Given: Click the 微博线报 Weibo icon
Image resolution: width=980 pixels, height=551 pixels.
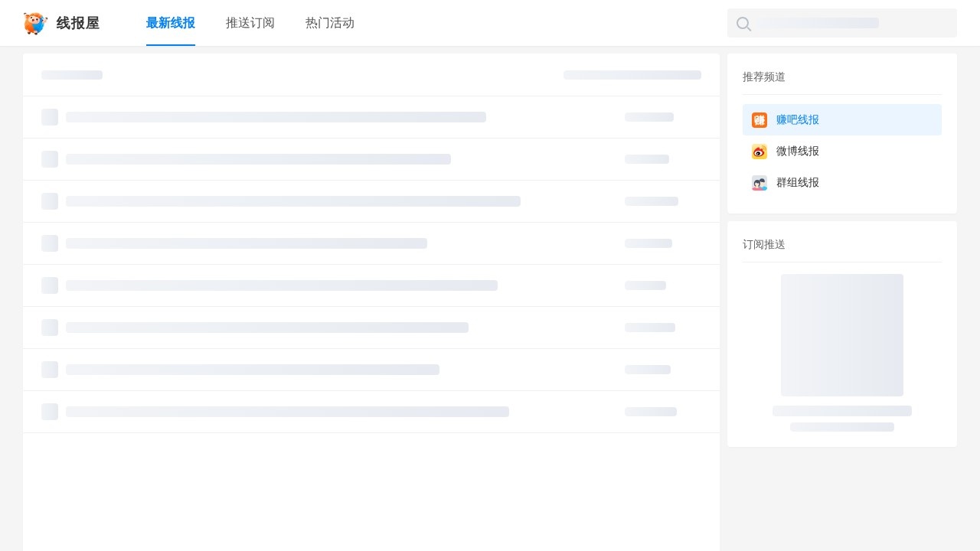Looking at the screenshot, I should 759,152.
